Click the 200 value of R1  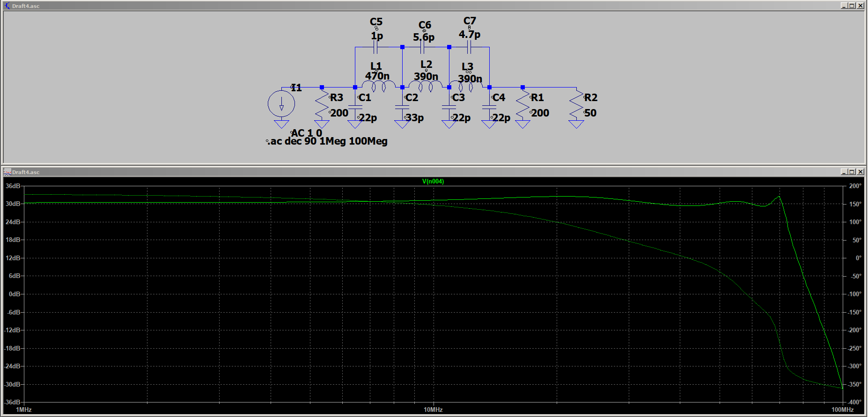click(540, 113)
